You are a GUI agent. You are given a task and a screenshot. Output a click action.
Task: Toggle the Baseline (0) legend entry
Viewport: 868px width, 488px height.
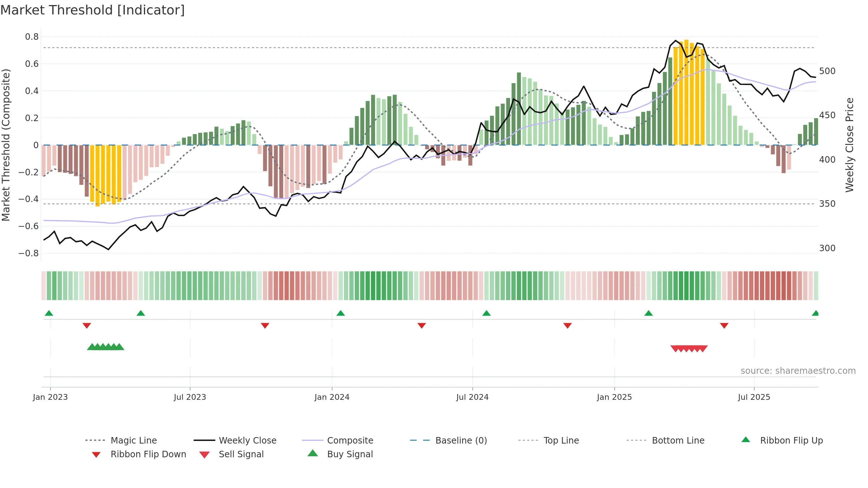coord(448,440)
